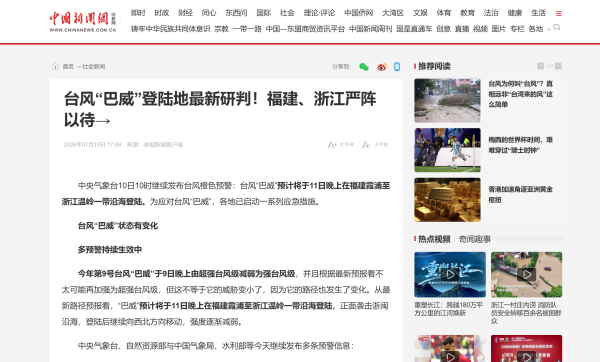This screenshot has width=600, height=362.
Task: Click the article date 2026年07月10日 17:09
Action: pos(92,145)
